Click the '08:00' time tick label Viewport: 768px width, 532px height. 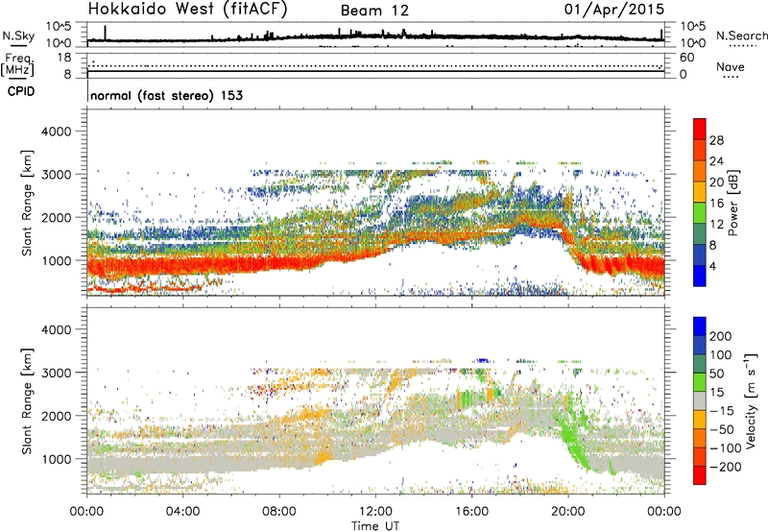click(x=279, y=512)
